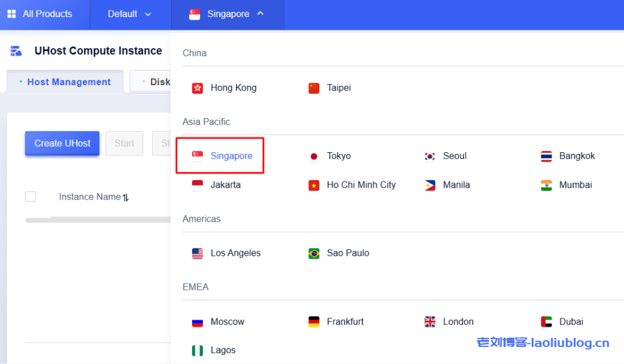This screenshot has height=364, width=624.
Task: Click the South Korea flag beside Seoul
Action: (x=430, y=156)
